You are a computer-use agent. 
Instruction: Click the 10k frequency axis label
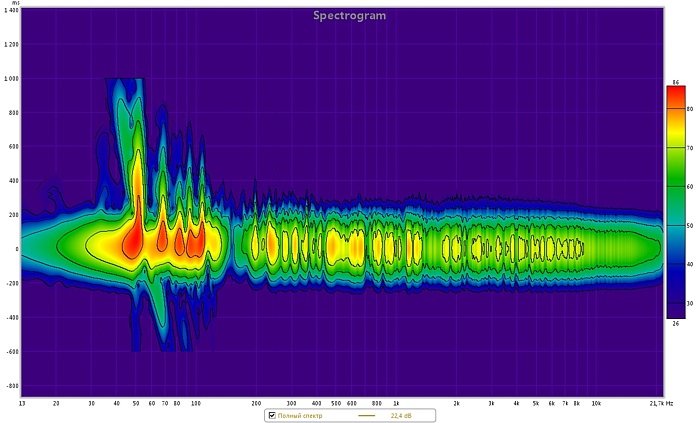[596, 403]
